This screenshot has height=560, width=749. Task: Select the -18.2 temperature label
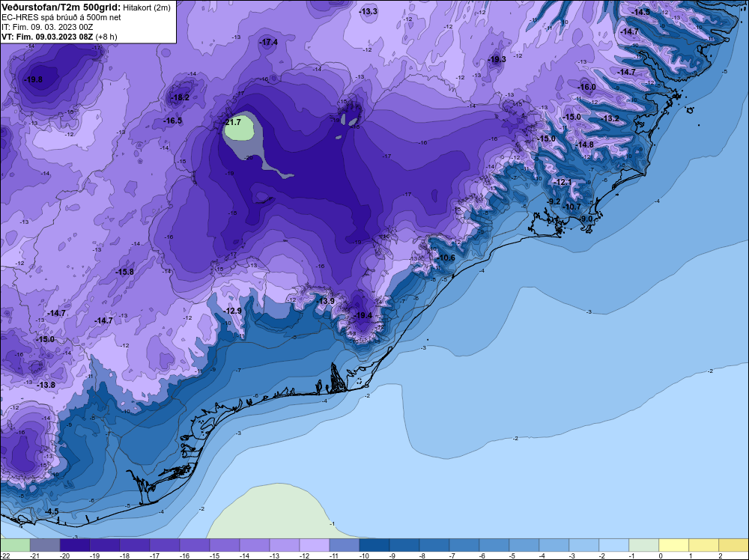point(181,97)
